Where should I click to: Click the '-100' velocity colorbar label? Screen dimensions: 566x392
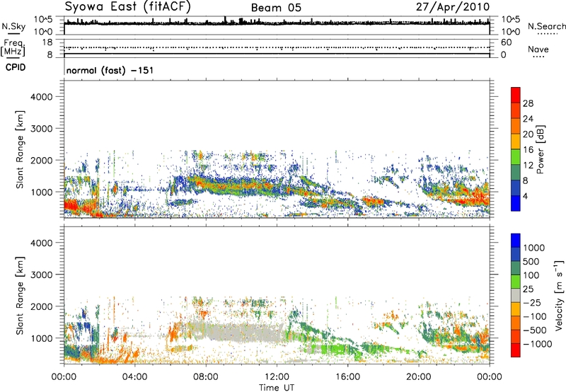click(x=535, y=316)
